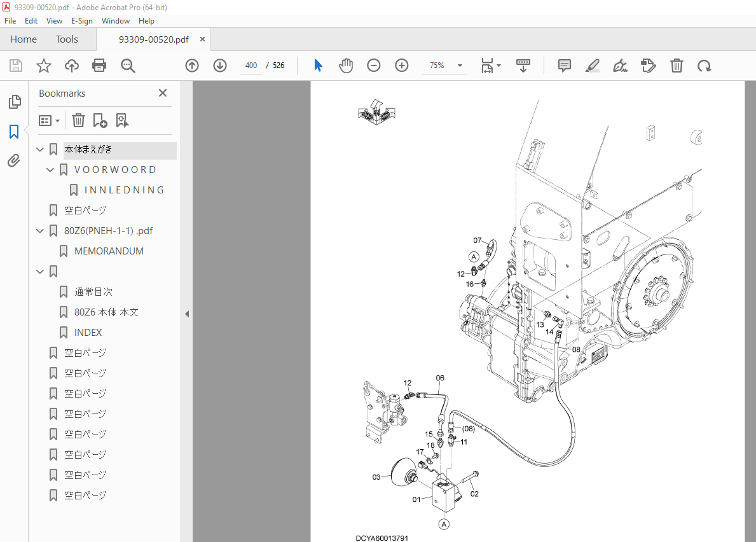Click the Edit PDF stamp icon
756x542 pixels.
tap(649, 66)
